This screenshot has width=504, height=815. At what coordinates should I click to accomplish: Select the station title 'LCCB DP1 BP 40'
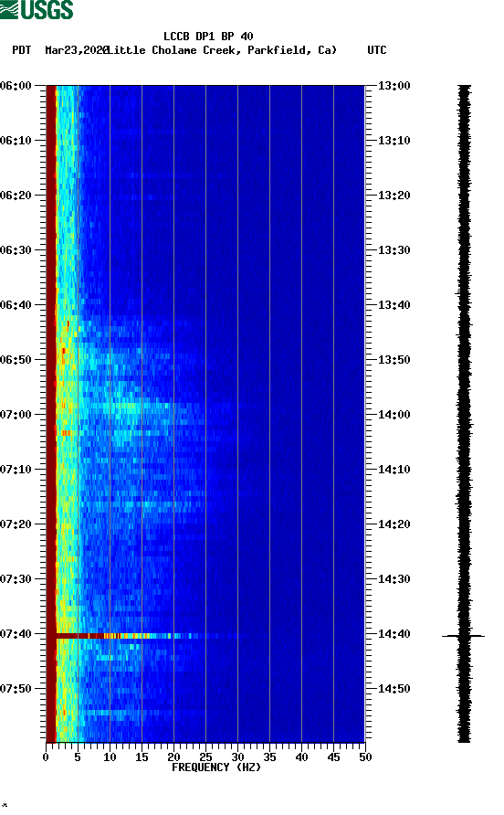click(x=208, y=37)
